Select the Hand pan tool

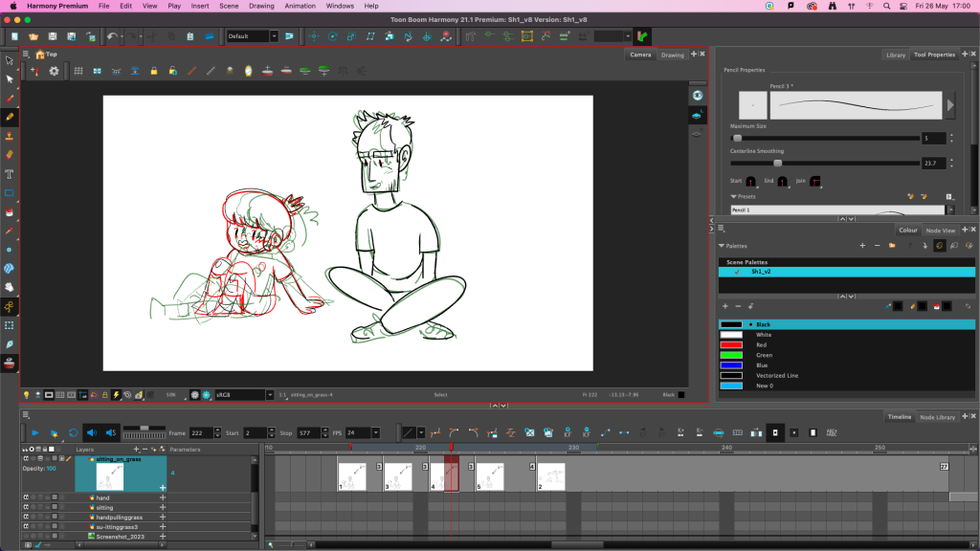tap(10, 287)
